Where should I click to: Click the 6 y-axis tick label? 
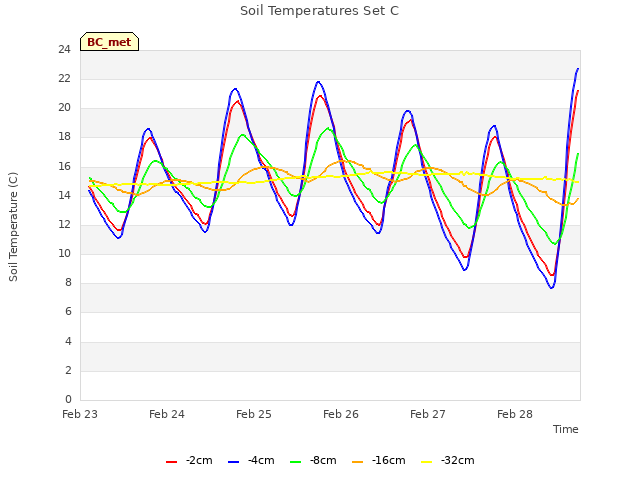[x=68, y=312]
